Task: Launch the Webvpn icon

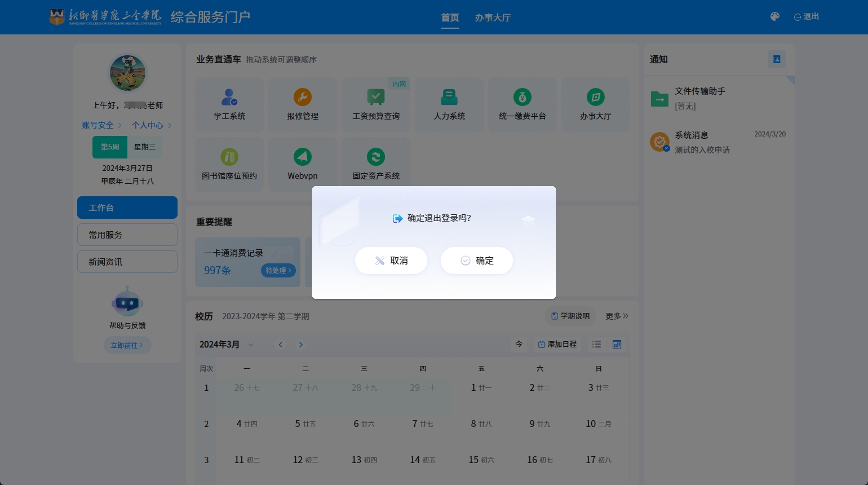Action: coord(303,157)
